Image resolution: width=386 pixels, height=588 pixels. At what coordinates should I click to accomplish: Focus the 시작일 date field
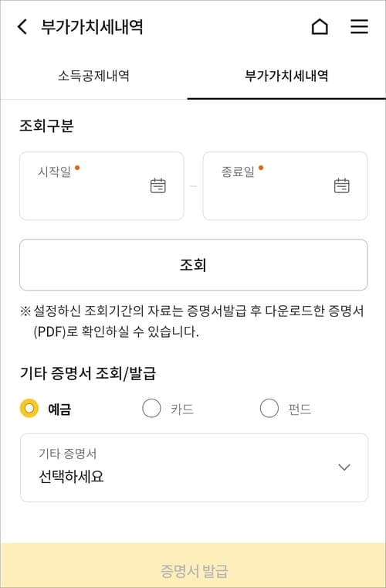[x=102, y=186]
